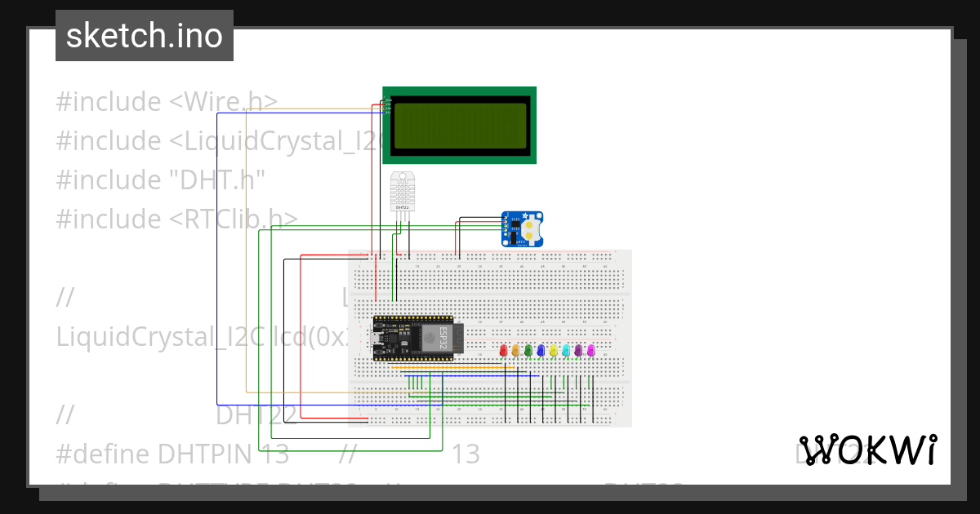Click the green LCD display screen
Viewport: 980px width, 514px height.
[x=459, y=124]
